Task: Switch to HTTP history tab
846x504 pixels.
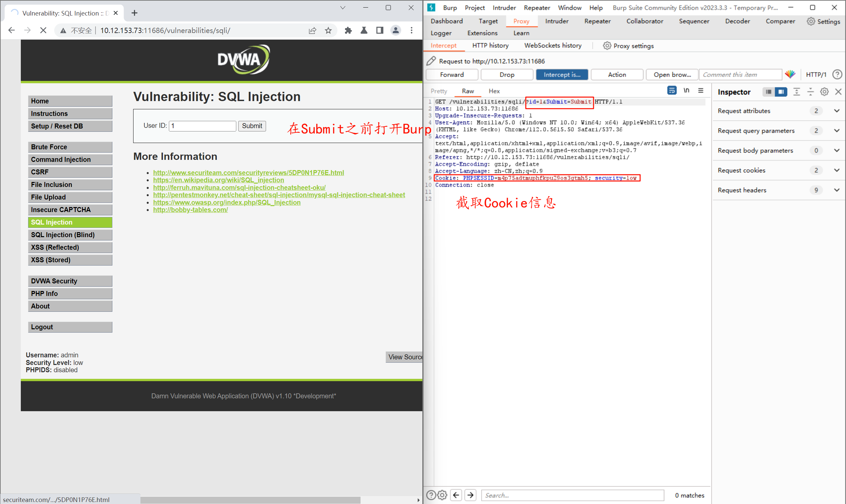Action: click(x=490, y=46)
